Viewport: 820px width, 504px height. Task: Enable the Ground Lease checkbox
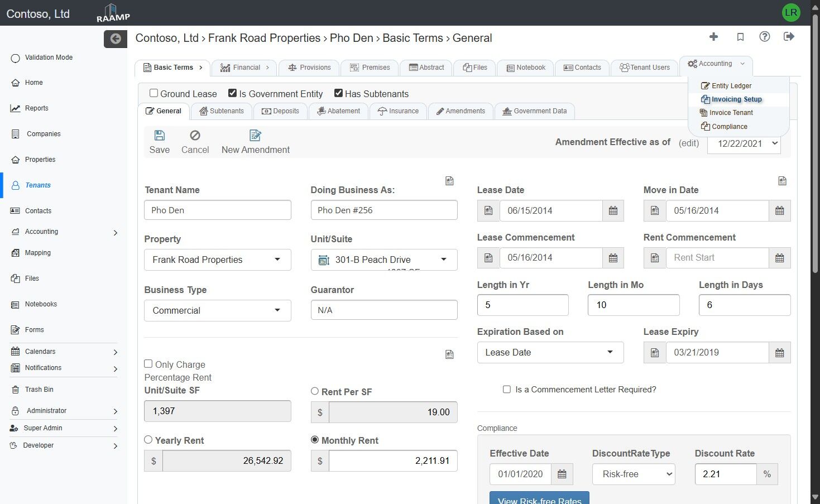[x=154, y=93]
